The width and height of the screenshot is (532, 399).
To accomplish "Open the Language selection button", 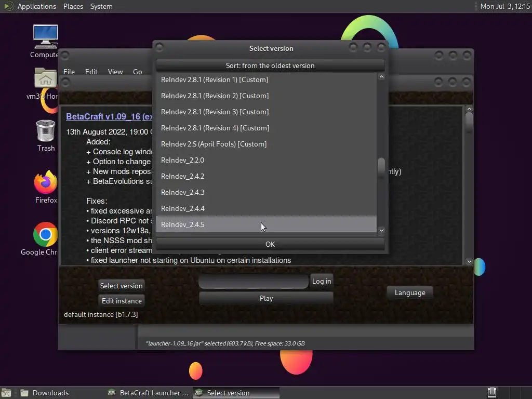I will pos(410,292).
